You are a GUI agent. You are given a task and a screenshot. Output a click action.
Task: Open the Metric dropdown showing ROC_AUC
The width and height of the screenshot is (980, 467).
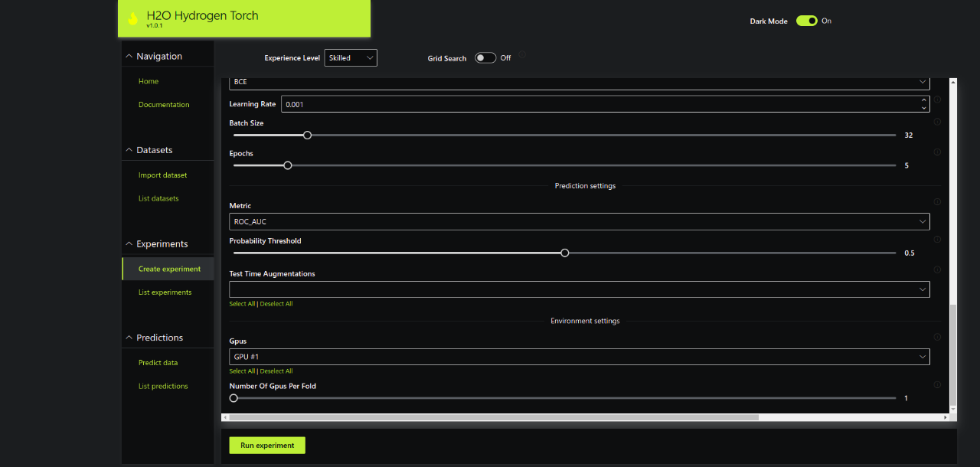click(579, 222)
